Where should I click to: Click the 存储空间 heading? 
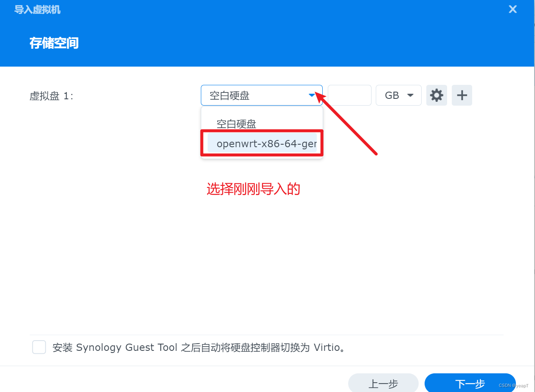click(54, 43)
